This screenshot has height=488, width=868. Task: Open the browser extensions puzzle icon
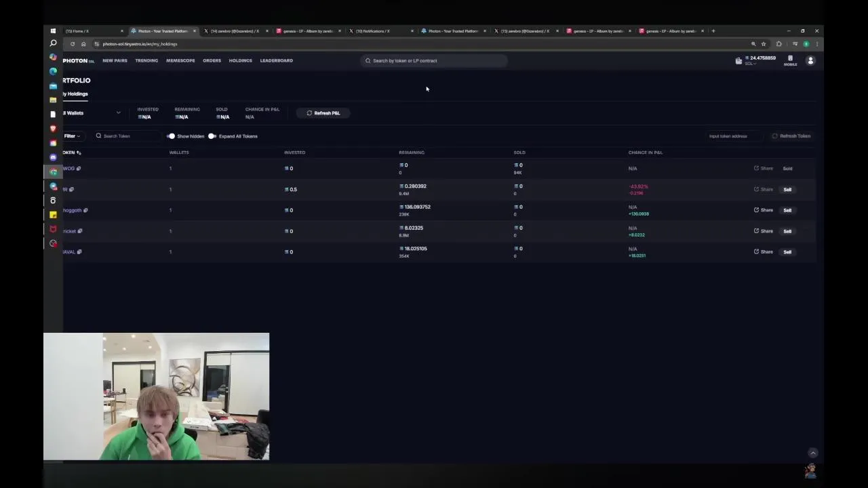point(778,44)
